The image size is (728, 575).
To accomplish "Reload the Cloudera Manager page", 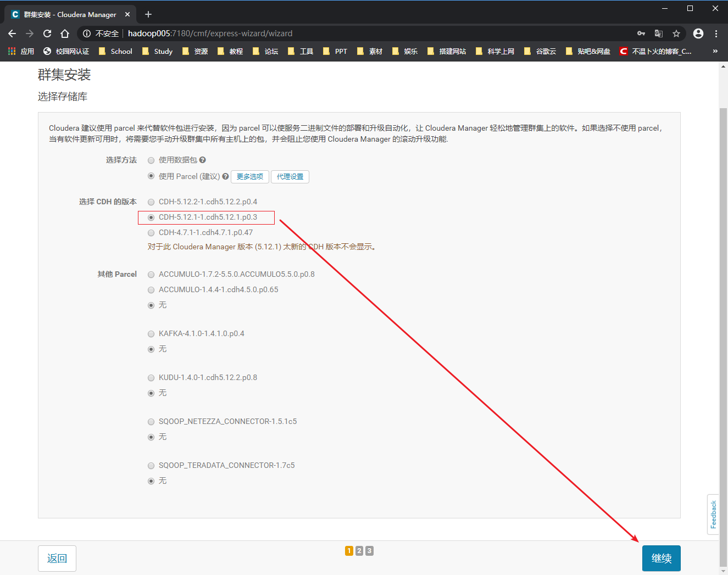I will (47, 34).
